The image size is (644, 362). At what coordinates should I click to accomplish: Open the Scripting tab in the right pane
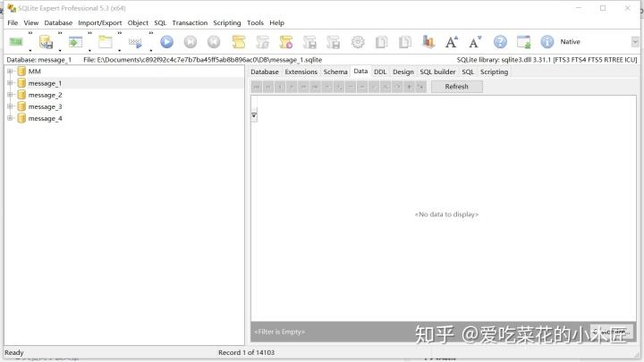(x=494, y=72)
